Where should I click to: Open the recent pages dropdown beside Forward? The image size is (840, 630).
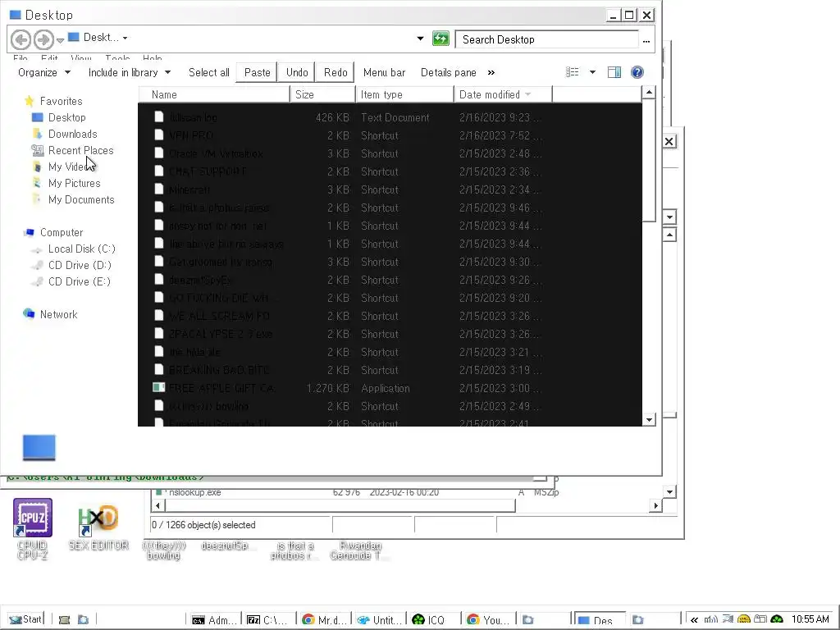click(x=60, y=41)
